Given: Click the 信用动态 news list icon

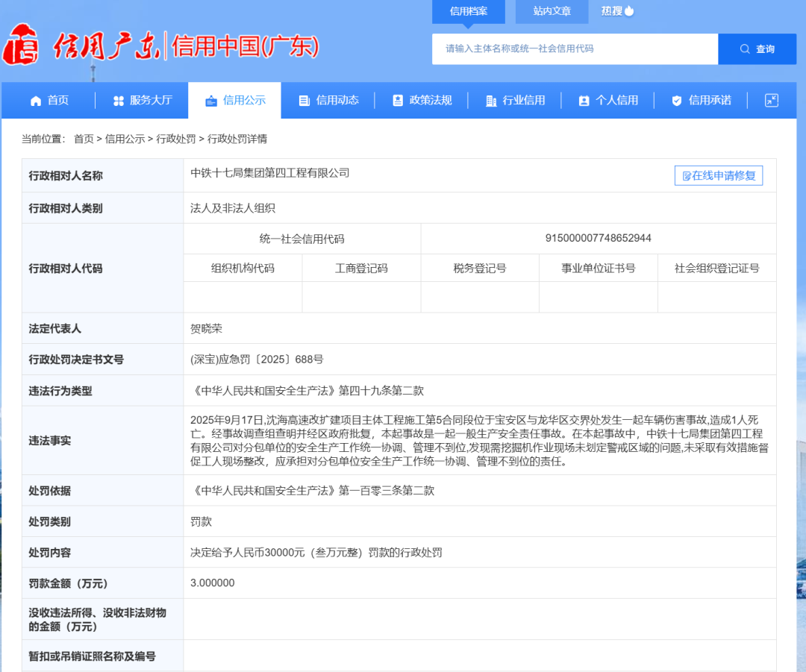Looking at the screenshot, I should click(x=304, y=101).
